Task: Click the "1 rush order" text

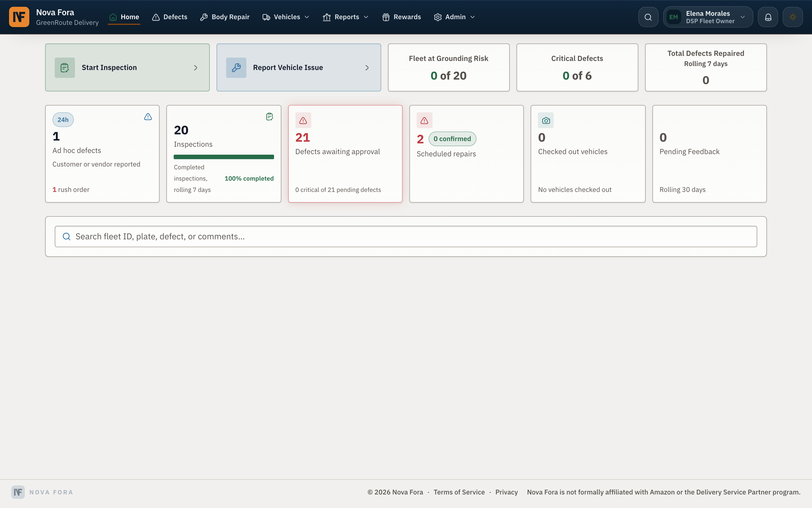Action: tap(71, 189)
